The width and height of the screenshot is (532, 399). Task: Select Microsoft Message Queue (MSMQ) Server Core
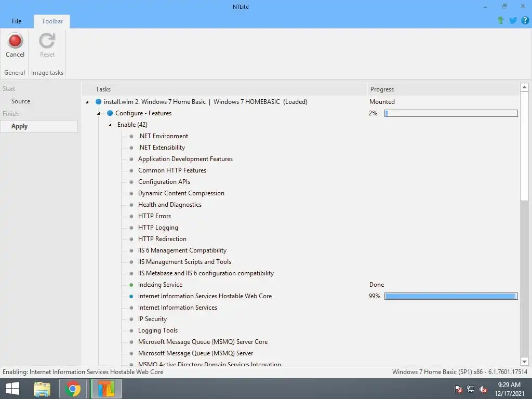point(203,342)
